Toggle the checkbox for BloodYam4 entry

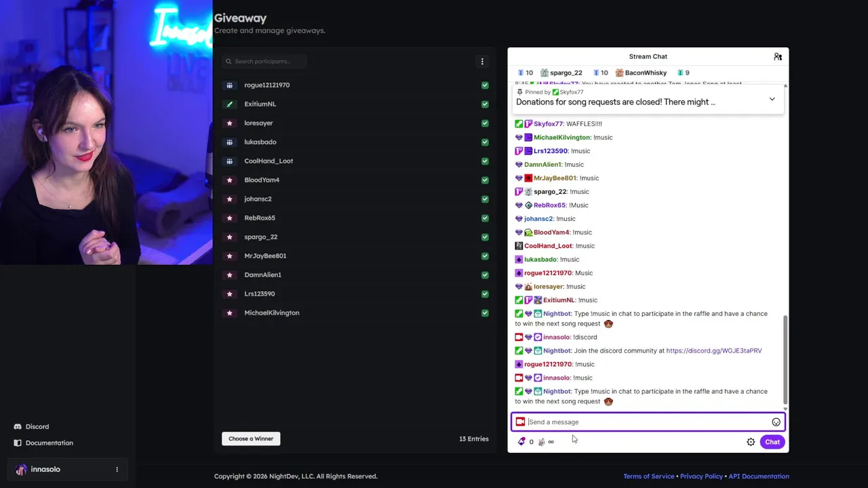click(485, 180)
